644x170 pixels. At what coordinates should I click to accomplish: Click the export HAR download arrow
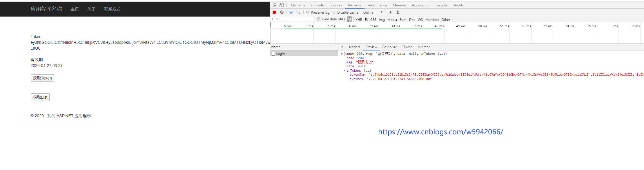[398, 12]
